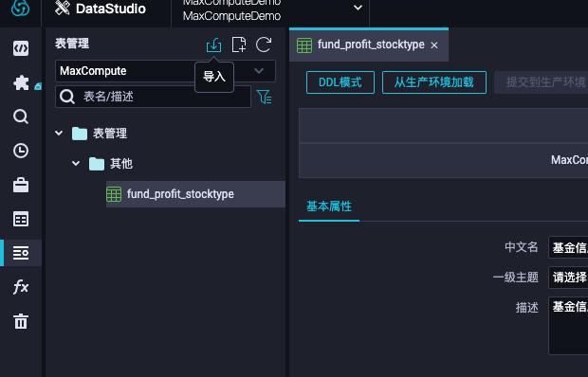The width and height of the screenshot is (588, 377).
Task: Open the function fx icon in sidebar
Action: (21, 287)
